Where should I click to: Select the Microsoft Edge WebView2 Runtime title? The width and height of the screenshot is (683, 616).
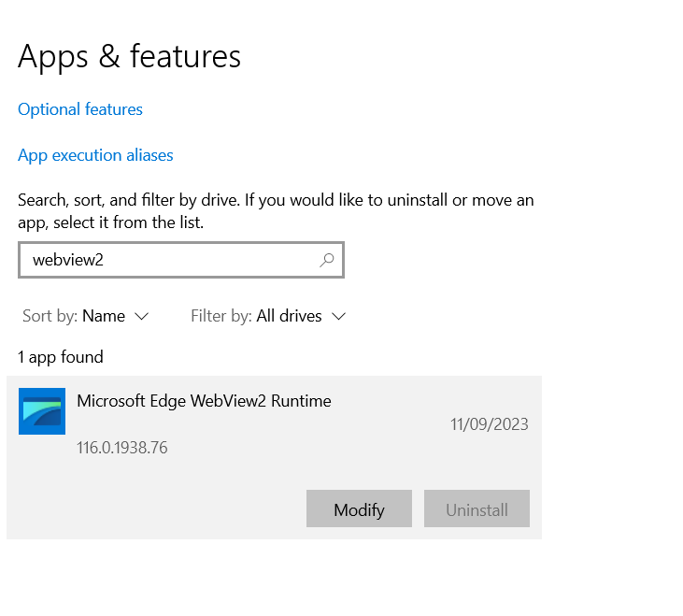pos(204,401)
